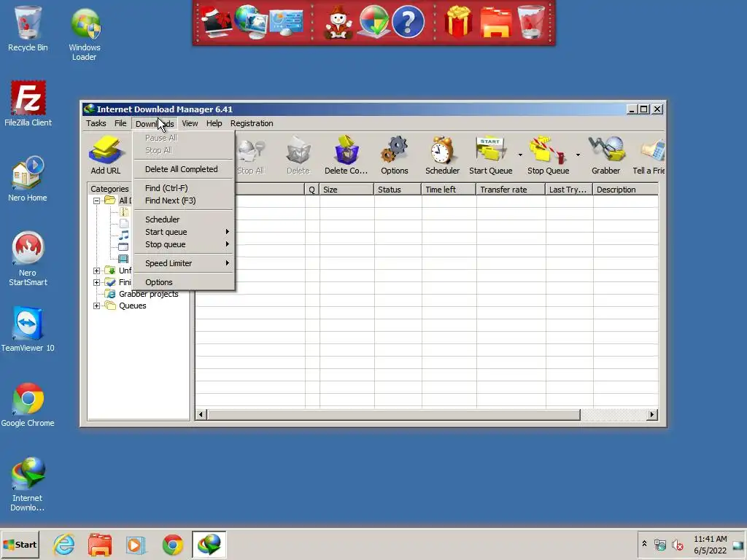Click the grayed Delete toolbar icon
The image size is (747, 560).
tap(298, 155)
